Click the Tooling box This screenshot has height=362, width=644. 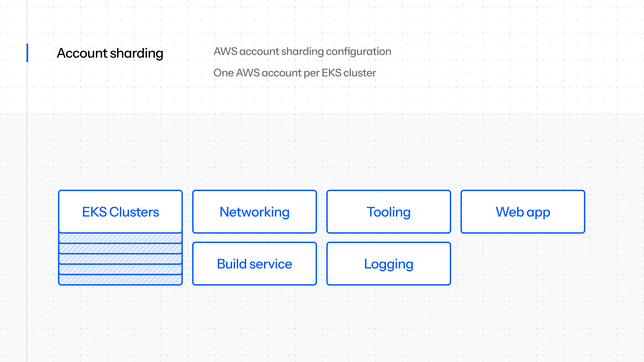pos(389,212)
